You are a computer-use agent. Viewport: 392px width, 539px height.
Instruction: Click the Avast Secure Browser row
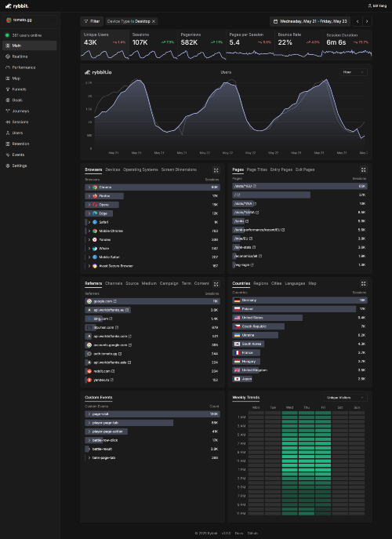[152, 266]
